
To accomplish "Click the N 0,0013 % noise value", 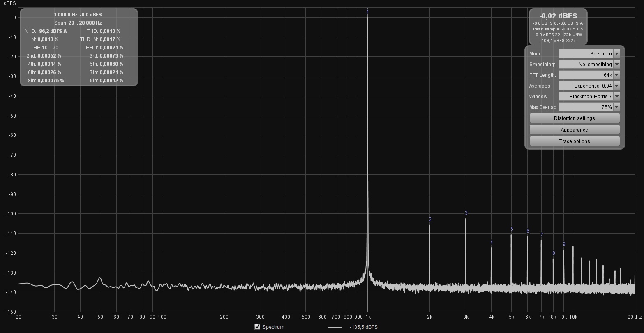I will [x=48, y=39].
